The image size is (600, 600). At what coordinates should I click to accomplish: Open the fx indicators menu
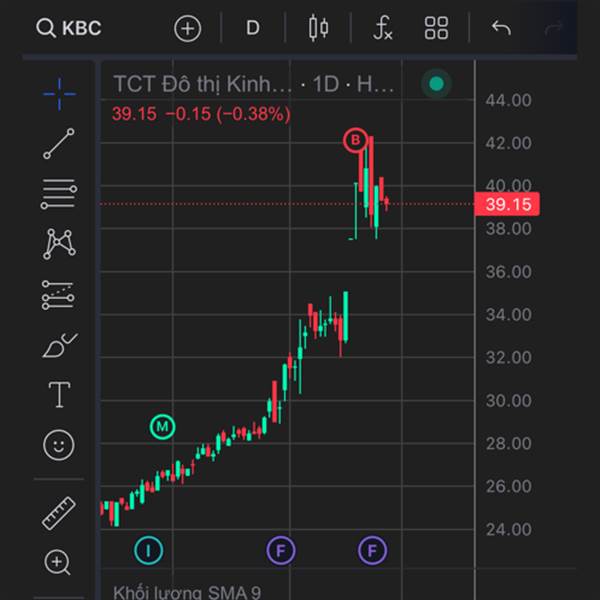tap(383, 28)
